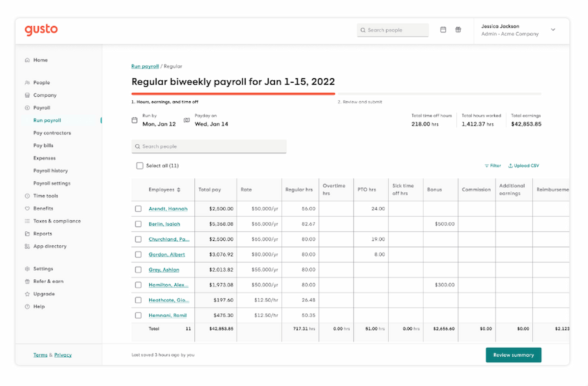The height and width of the screenshot is (386, 588).
Task: Open the calendar icon in header
Action: click(x=443, y=30)
